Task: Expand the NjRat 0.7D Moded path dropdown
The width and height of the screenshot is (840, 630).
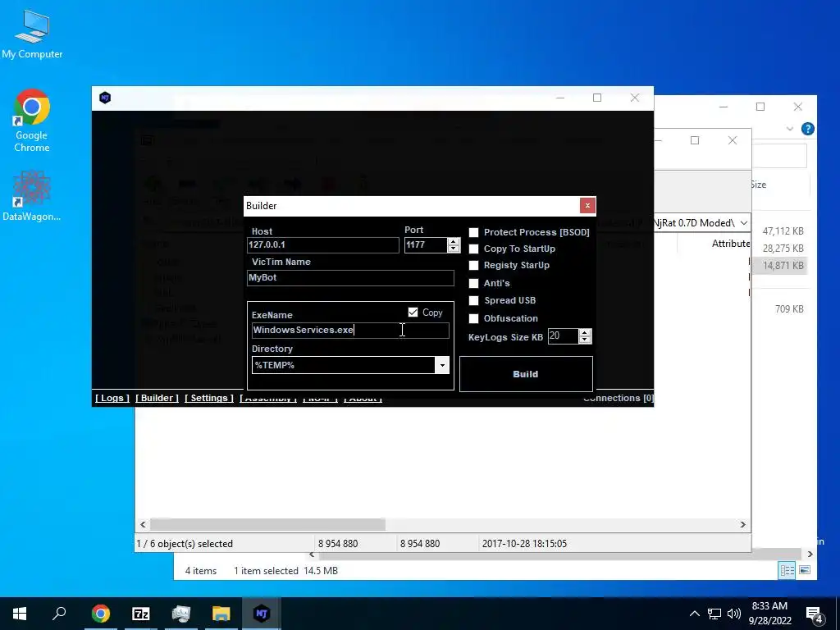Action: pos(744,223)
